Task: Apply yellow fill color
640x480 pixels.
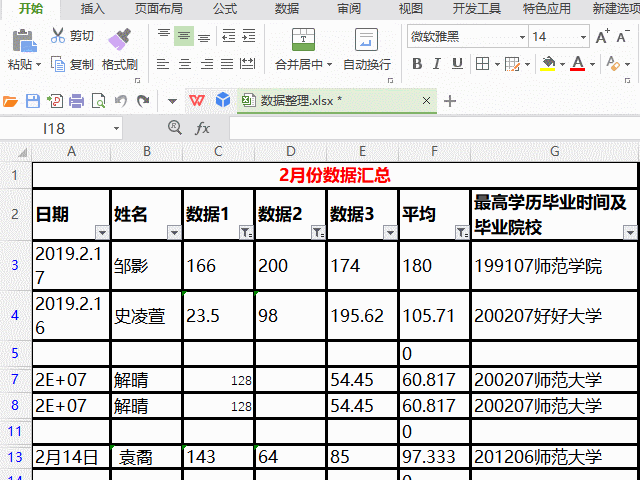Action: (x=548, y=64)
